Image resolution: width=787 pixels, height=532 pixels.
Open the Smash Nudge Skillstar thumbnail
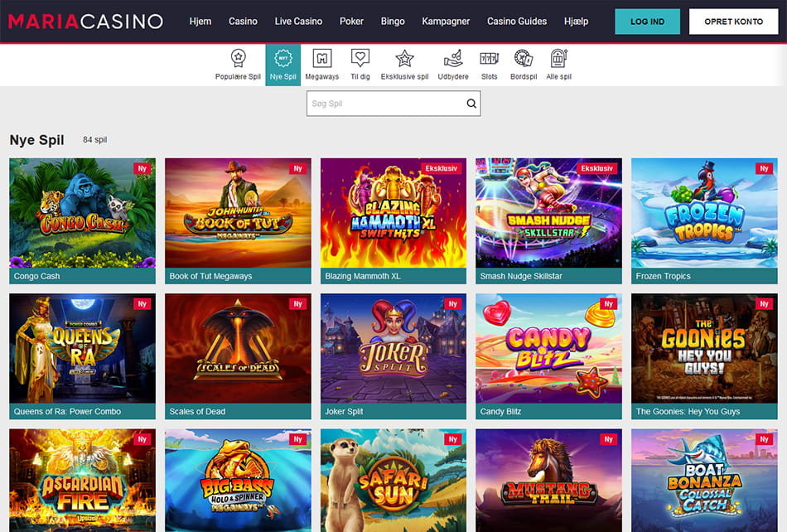point(548,213)
